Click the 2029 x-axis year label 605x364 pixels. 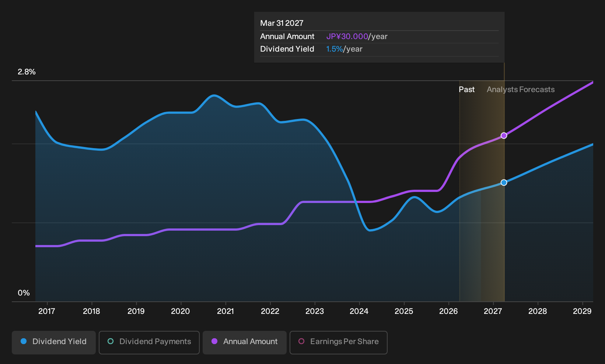click(582, 311)
